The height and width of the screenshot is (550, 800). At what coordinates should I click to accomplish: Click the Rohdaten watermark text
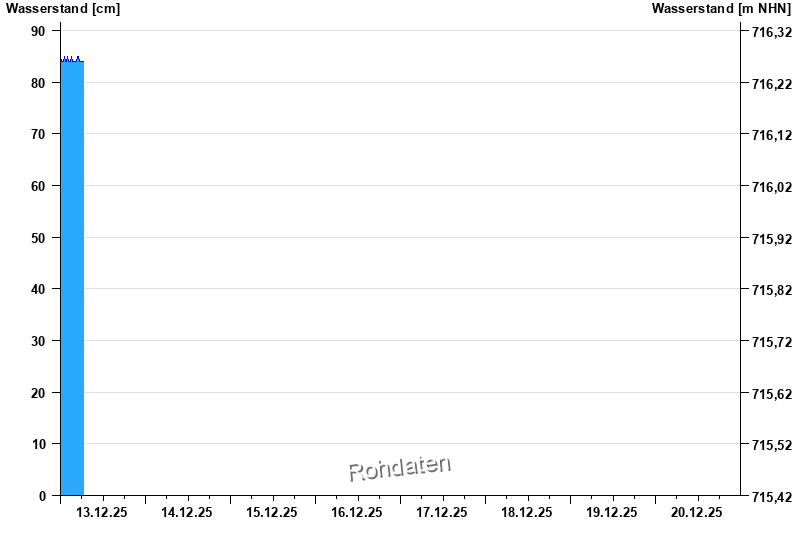point(400,468)
